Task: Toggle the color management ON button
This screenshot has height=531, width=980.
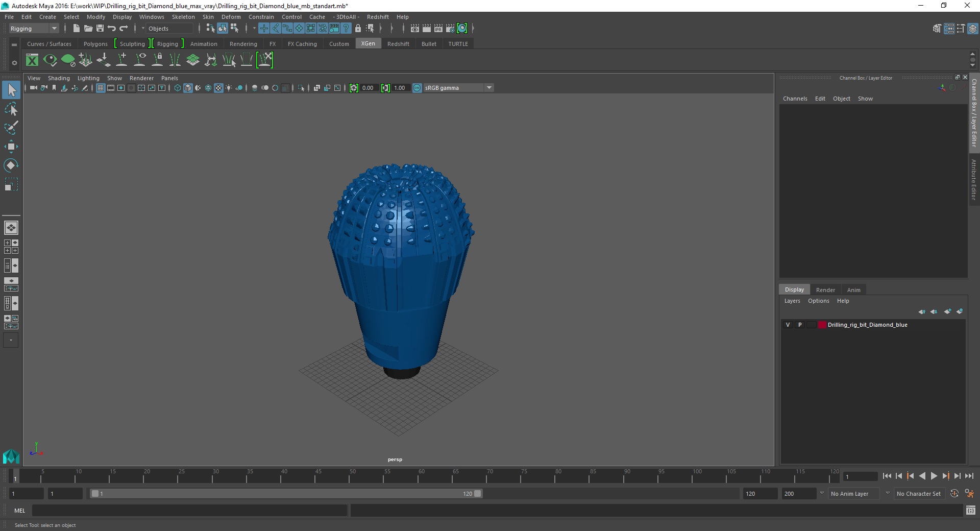Action: tap(417, 88)
